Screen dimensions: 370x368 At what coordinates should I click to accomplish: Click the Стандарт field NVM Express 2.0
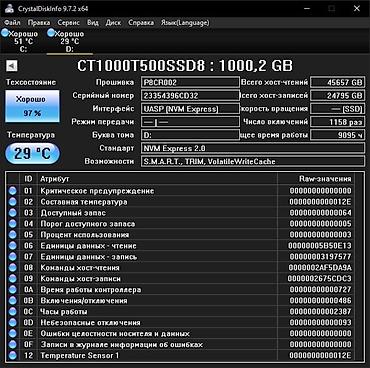pyautogui.click(x=253, y=148)
